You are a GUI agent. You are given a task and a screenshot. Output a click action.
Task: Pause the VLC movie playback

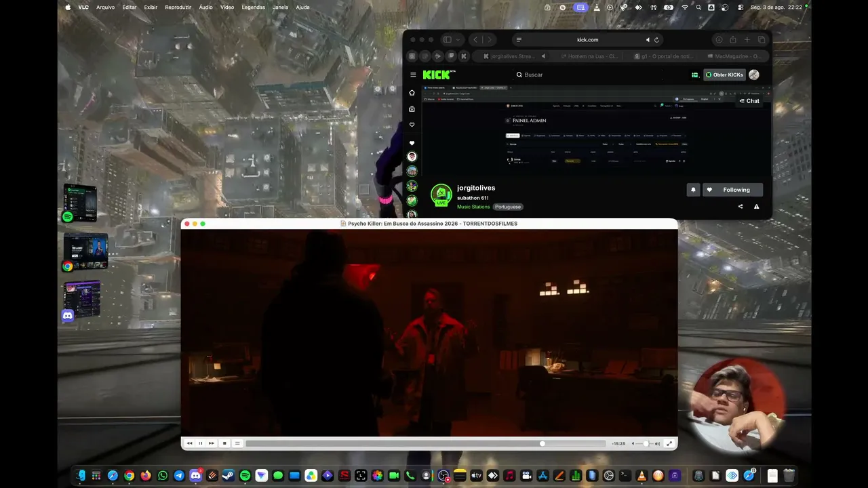point(200,443)
